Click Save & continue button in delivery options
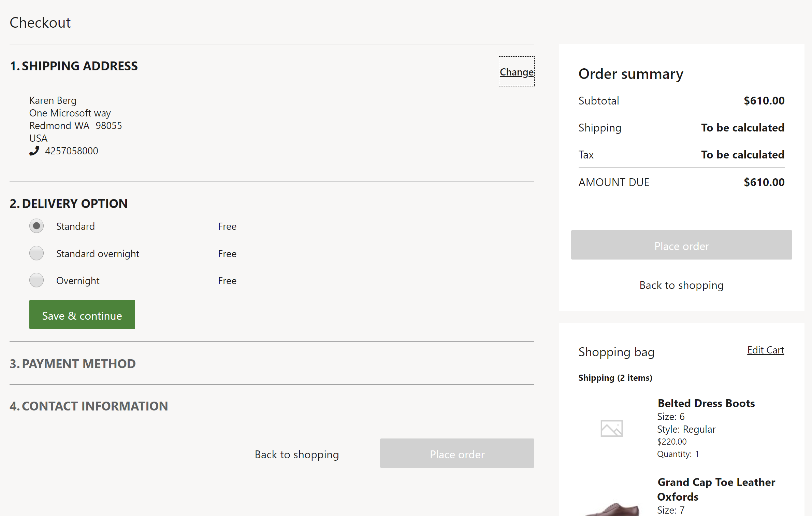The image size is (812, 516). click(x=82, y=315)
